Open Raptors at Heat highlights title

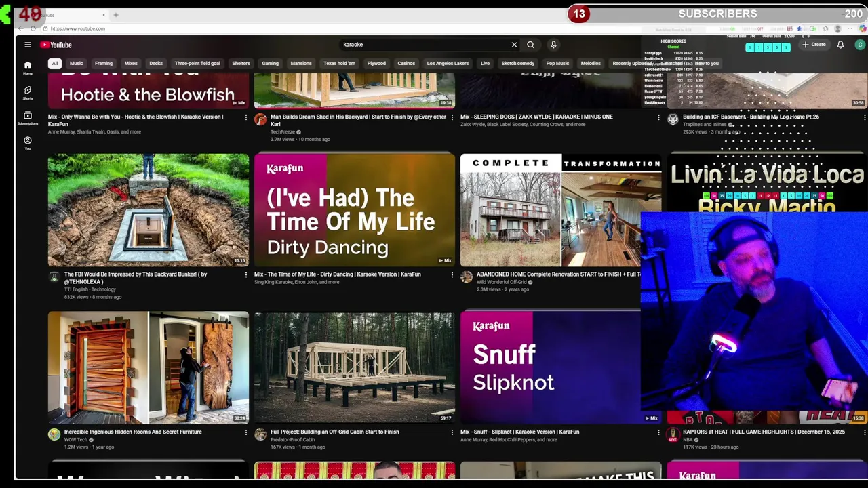764,432
